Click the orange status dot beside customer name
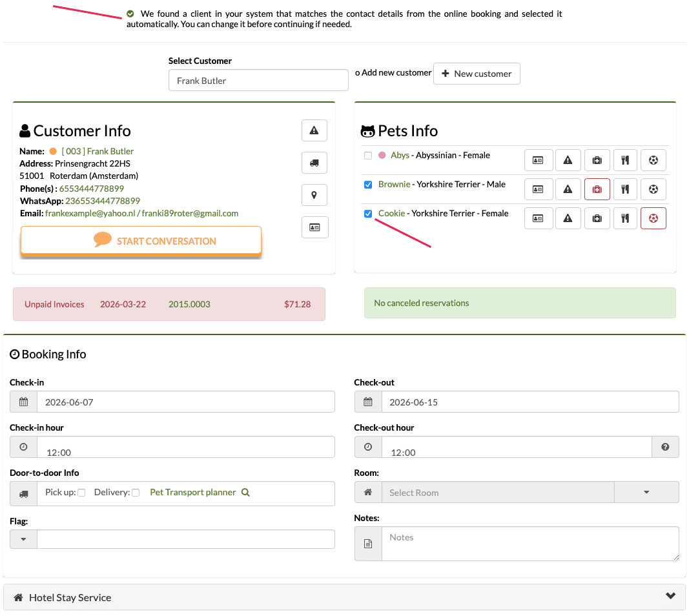Viewport: 689px width, 616px height. point(53,151)
